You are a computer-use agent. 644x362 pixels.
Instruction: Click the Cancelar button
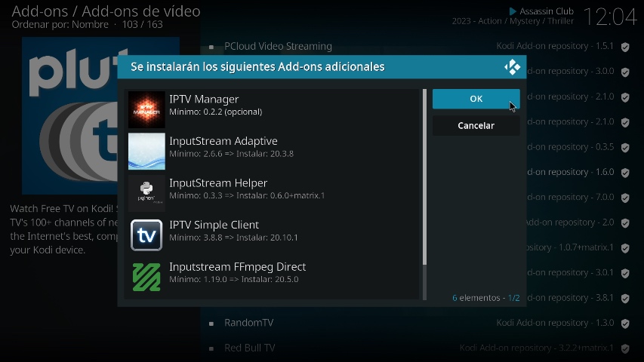pyautogui.click(x=476, y=126)
